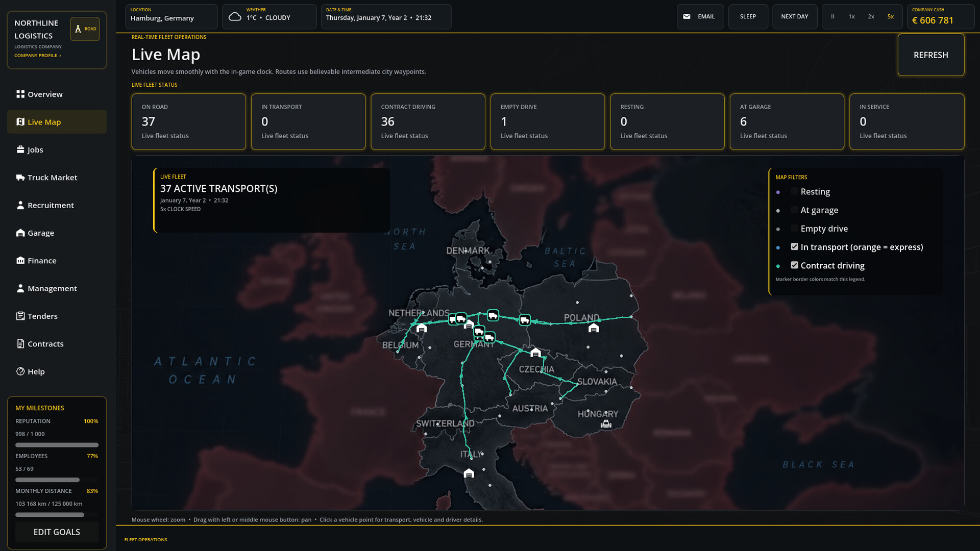Open the Truck Market menu item
980x551 pixels.
[x=57, y=178]
